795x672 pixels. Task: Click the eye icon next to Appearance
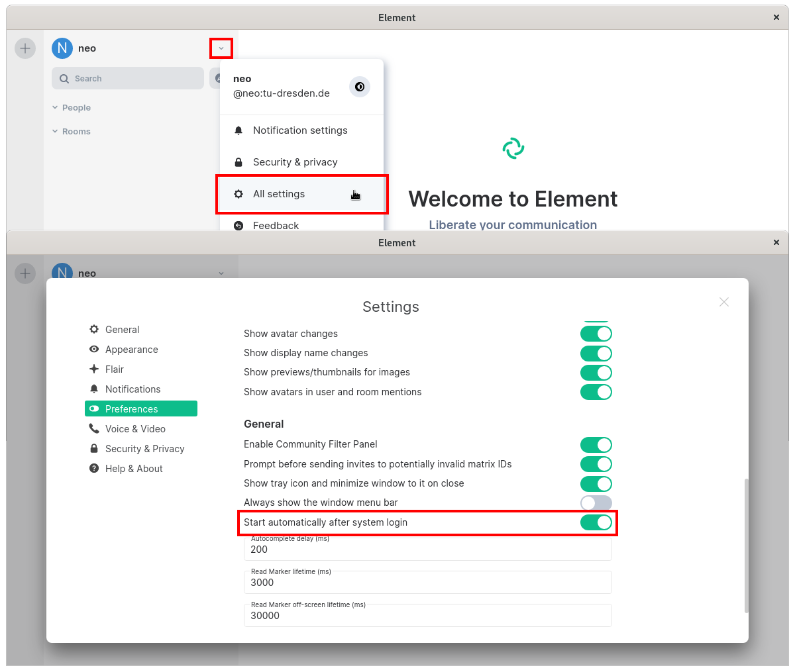(x=94, y=350)
